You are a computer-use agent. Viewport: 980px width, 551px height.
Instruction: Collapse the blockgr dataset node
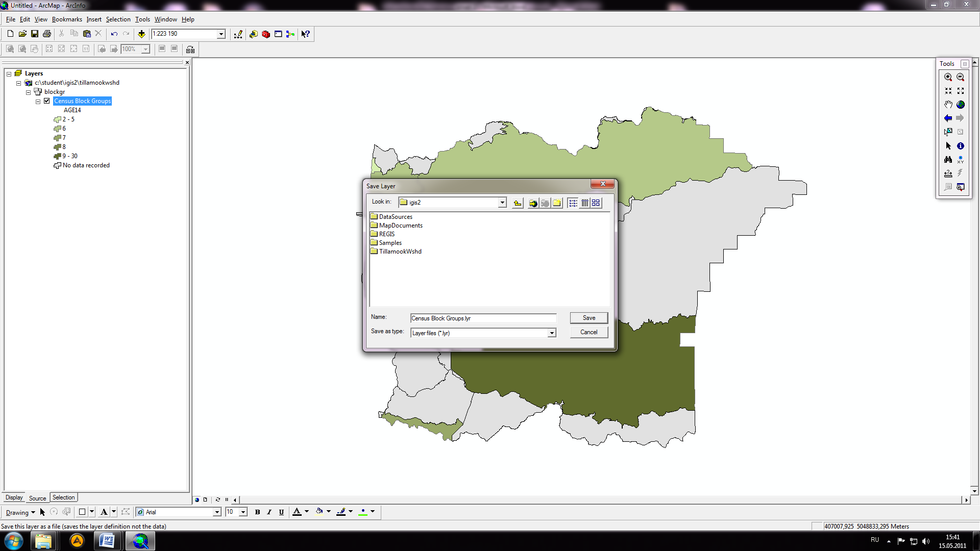[x=28, y=92]
